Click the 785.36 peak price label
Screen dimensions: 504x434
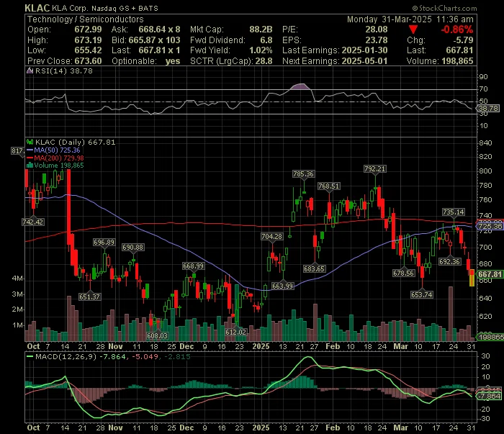point(303,173)
